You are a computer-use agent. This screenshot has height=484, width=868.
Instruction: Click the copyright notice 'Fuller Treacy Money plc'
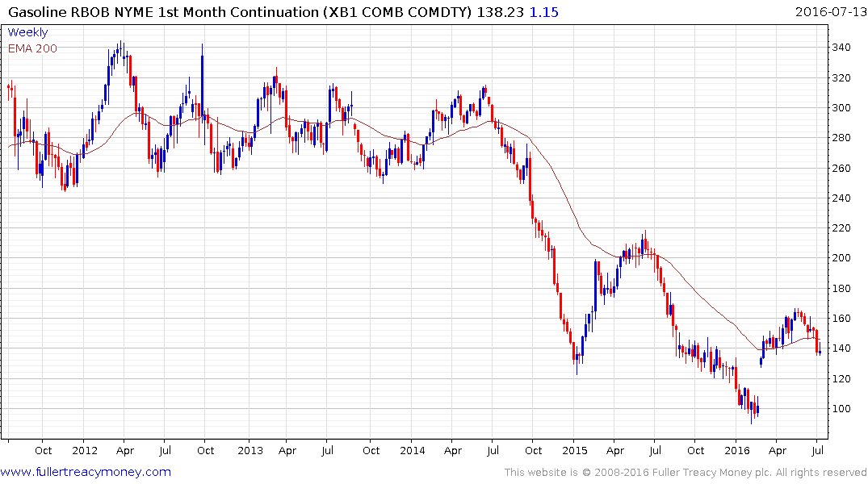[712, 473]
